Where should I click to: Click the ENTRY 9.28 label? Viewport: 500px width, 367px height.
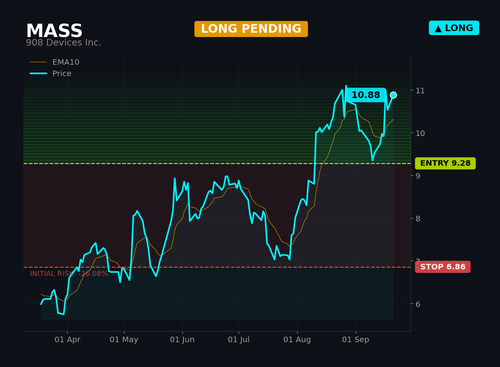[x=445, y=163]
